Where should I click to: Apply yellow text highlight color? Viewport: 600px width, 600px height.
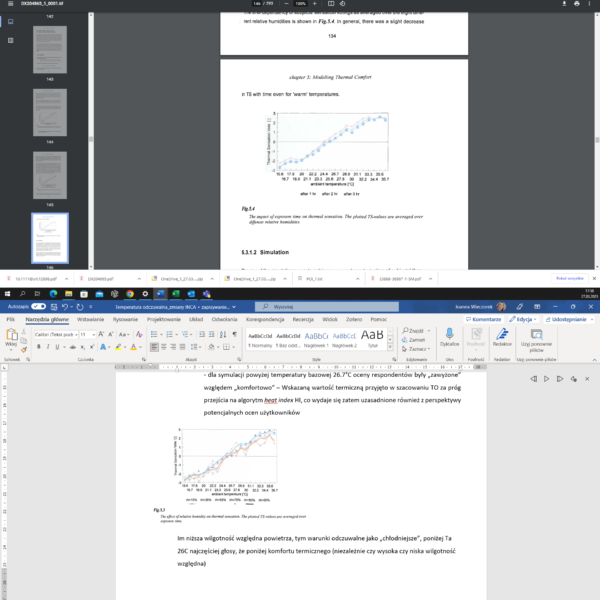[118, 347]
